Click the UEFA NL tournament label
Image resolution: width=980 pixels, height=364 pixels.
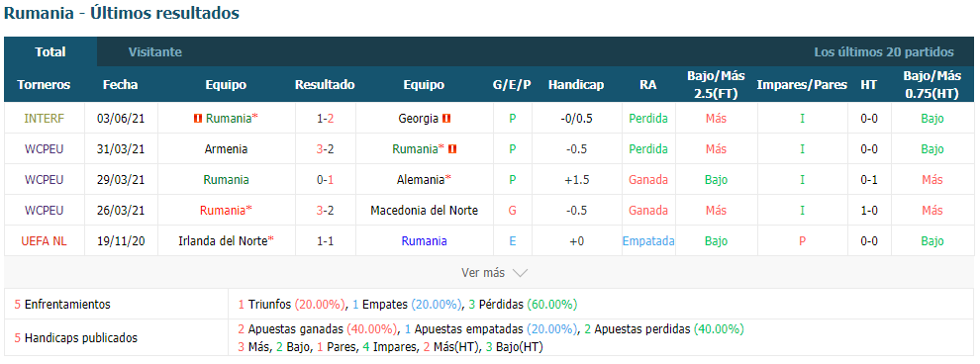click(44, 241)
